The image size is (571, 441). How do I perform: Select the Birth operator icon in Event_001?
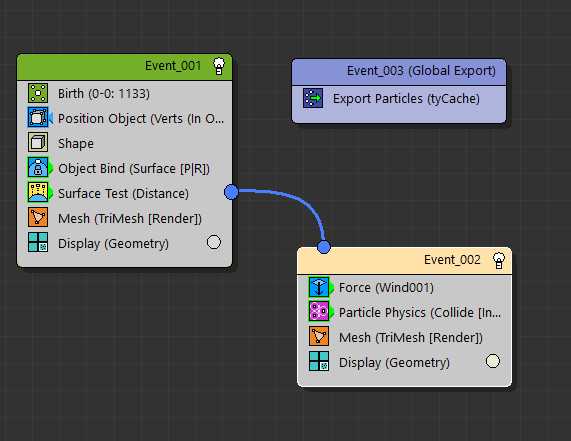38,93
